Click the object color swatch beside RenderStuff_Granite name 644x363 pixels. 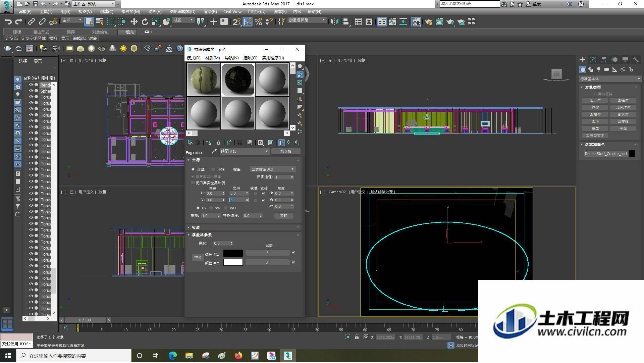click(632, 154)
